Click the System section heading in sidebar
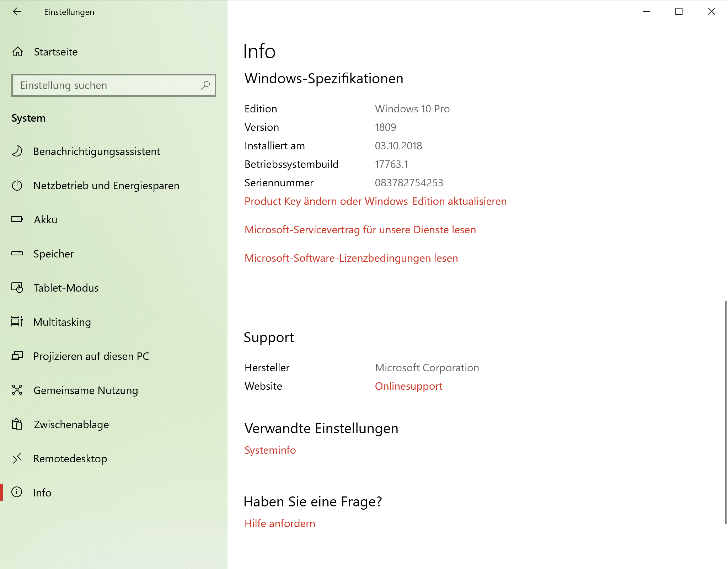Viewport: 728px width, 569px height. 28,118
